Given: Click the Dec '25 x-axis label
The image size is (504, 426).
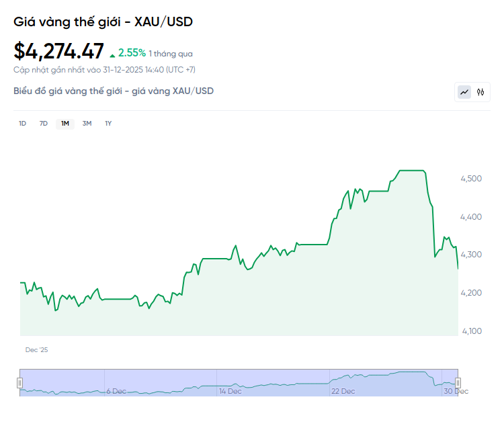Looking at the screenshot, I should tap(36, 350).
